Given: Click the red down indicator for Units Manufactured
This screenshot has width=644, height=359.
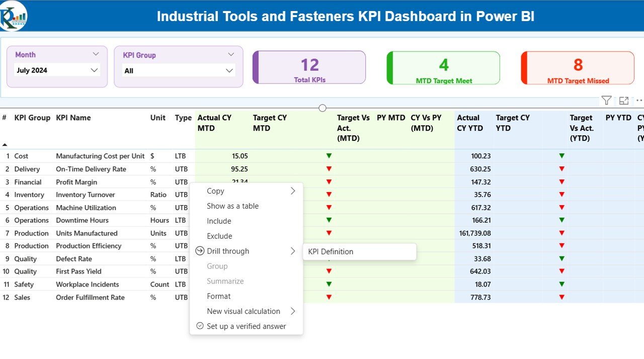Looking at the screenshot, I should [x=329, y=233].
